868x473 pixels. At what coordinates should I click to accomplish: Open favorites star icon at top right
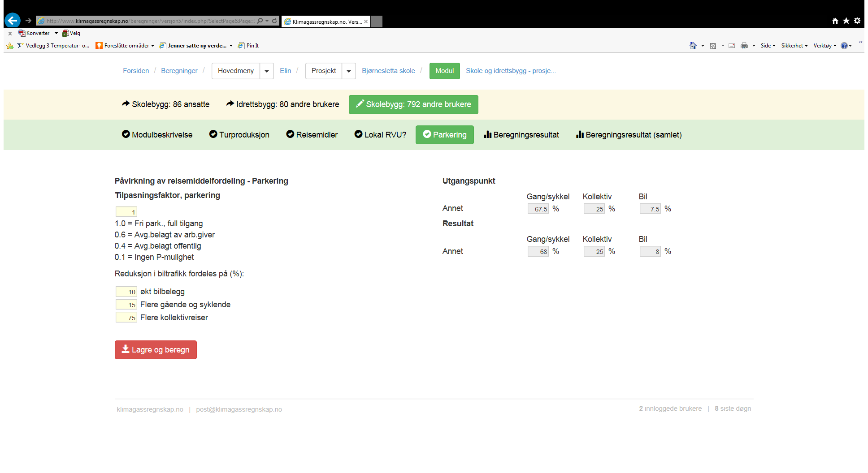pos(846,21)
